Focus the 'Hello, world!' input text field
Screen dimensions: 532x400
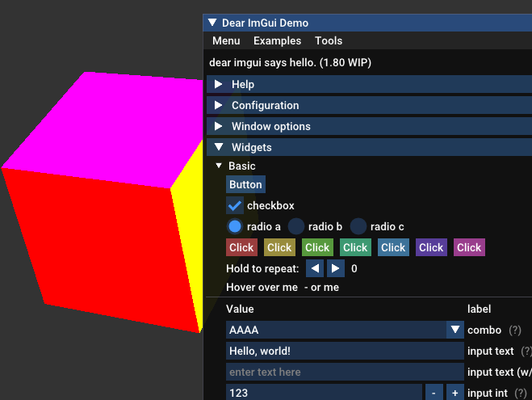[x=345, y=351]
